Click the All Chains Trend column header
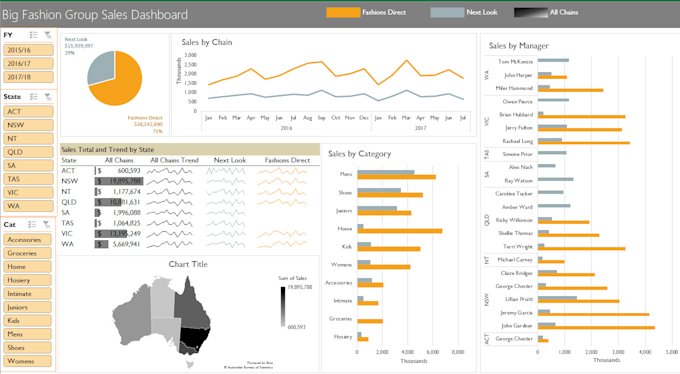 [174, 160]
